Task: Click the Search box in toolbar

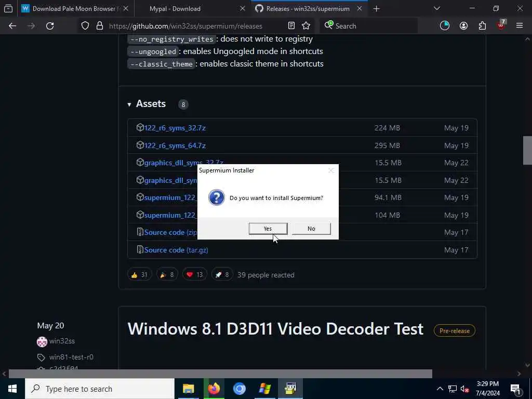Action: [x=368, y=26]
